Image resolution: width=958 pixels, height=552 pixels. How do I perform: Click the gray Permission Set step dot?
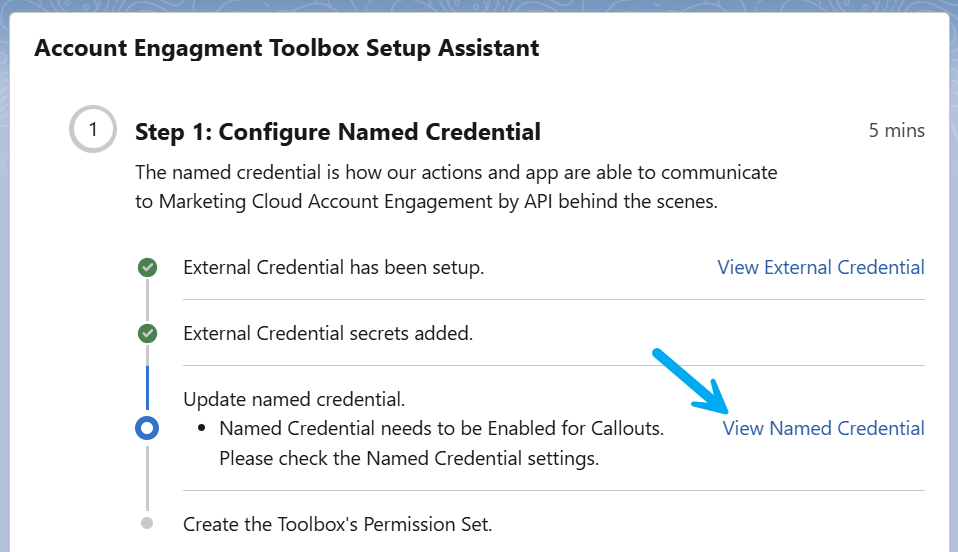147,523
